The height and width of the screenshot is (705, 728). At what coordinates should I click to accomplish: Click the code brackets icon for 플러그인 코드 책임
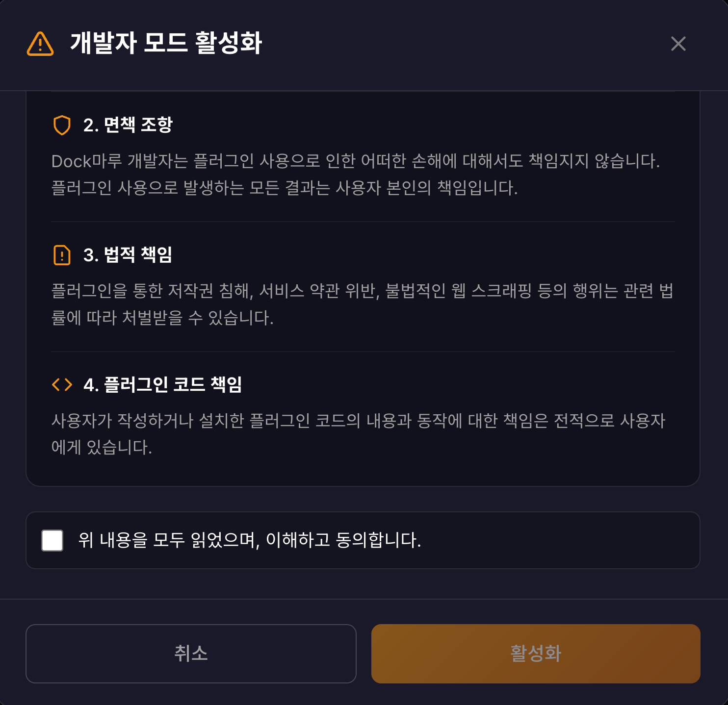[x=62, y=385]
